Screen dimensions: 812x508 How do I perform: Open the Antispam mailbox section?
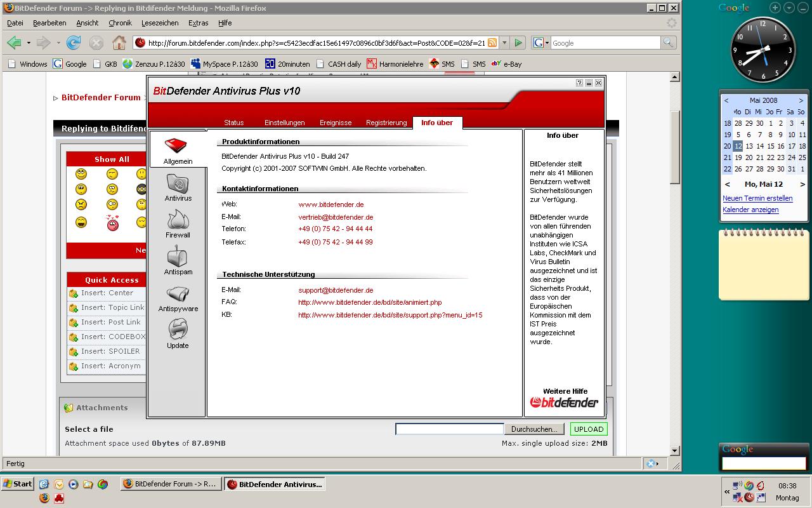(178, 262)
